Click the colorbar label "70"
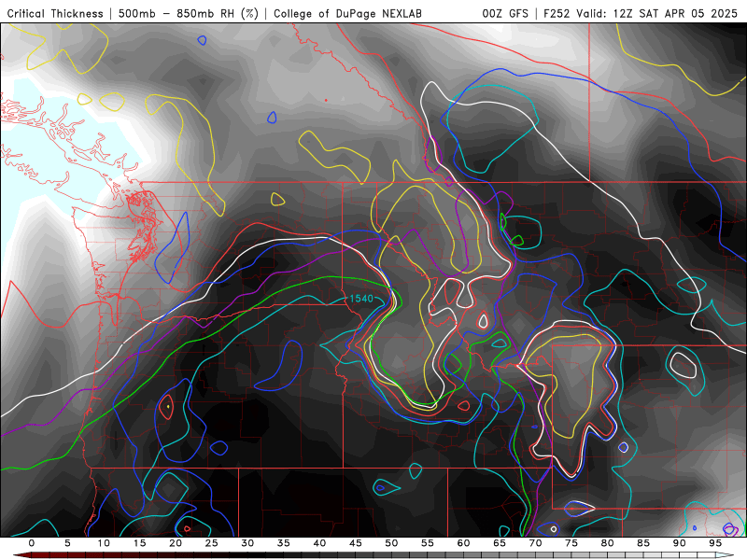 point(535,543)
